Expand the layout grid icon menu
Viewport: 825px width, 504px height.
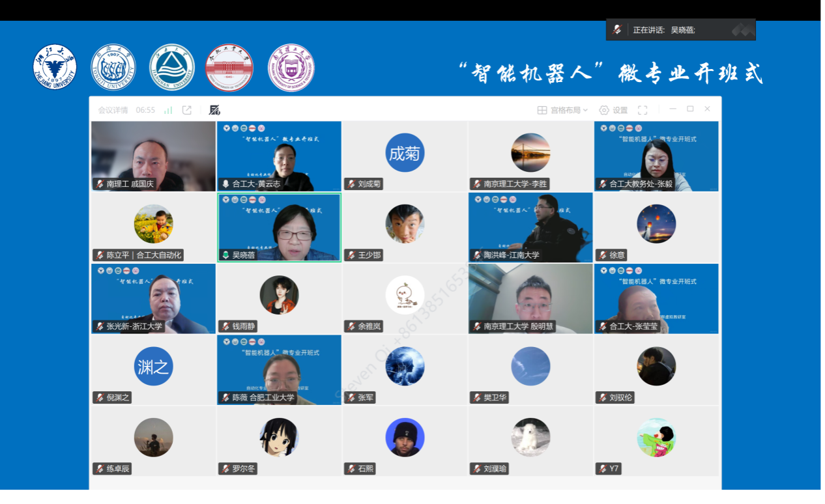pyautogui.click(x=542, y=110)
